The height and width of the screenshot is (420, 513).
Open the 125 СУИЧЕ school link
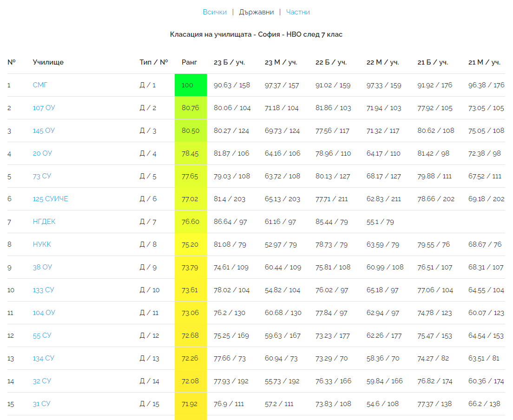tap(50, 199)
